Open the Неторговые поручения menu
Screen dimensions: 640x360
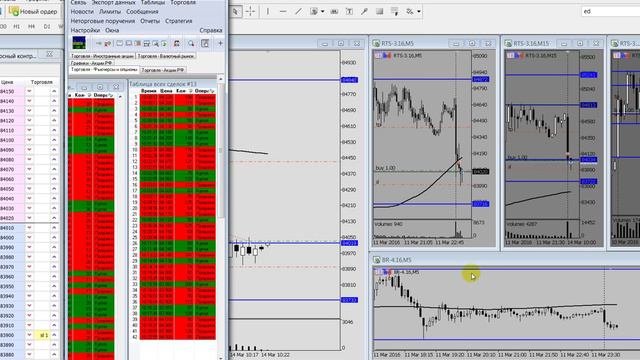click(103, 21)
